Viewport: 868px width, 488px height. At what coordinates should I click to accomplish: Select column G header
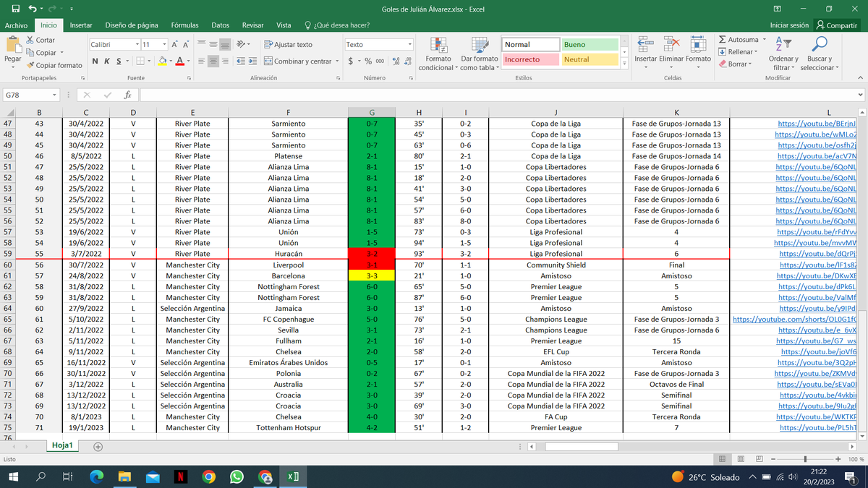coord(372,112)
